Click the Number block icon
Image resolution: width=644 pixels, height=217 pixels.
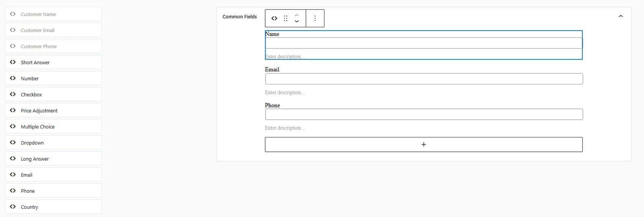pos(13,78)
